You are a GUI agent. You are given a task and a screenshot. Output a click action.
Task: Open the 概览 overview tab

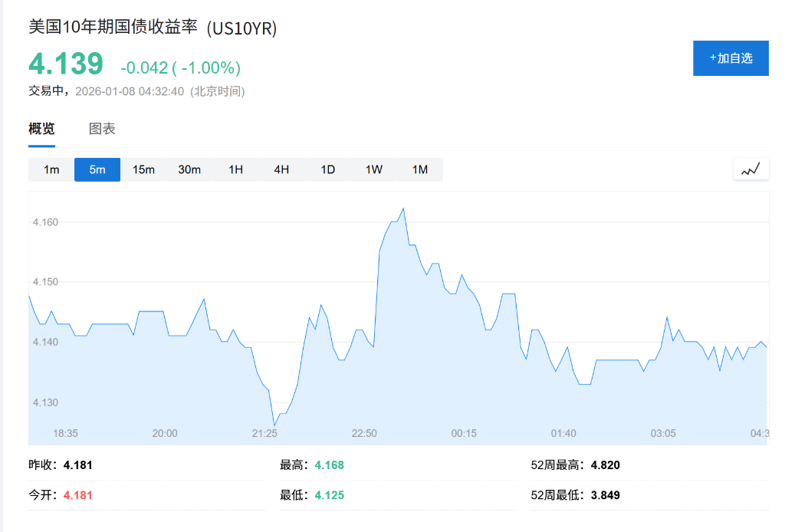click(41, 129)
